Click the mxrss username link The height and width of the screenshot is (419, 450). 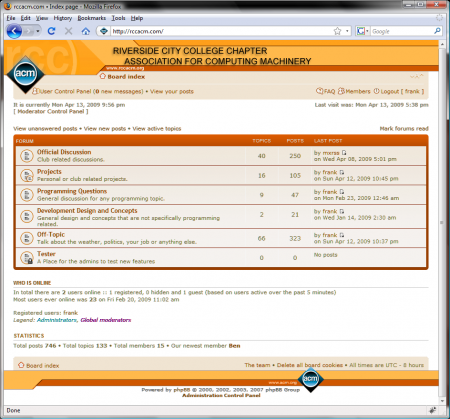(x=331, y=153)
